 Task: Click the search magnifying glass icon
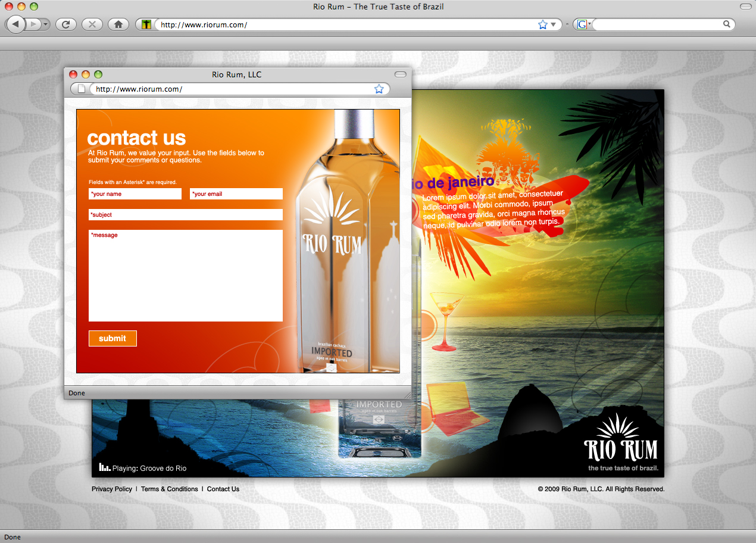tap(726, 24)
